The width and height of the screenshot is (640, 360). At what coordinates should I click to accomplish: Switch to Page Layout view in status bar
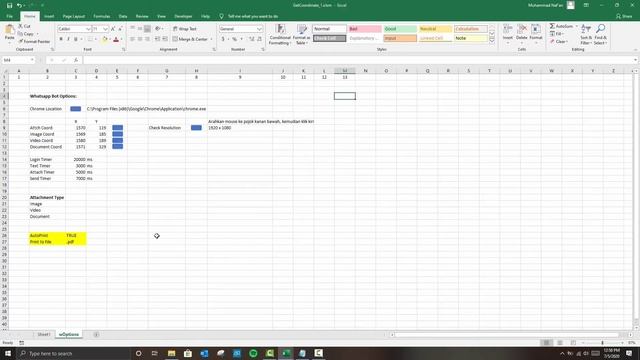coord(560,343)
